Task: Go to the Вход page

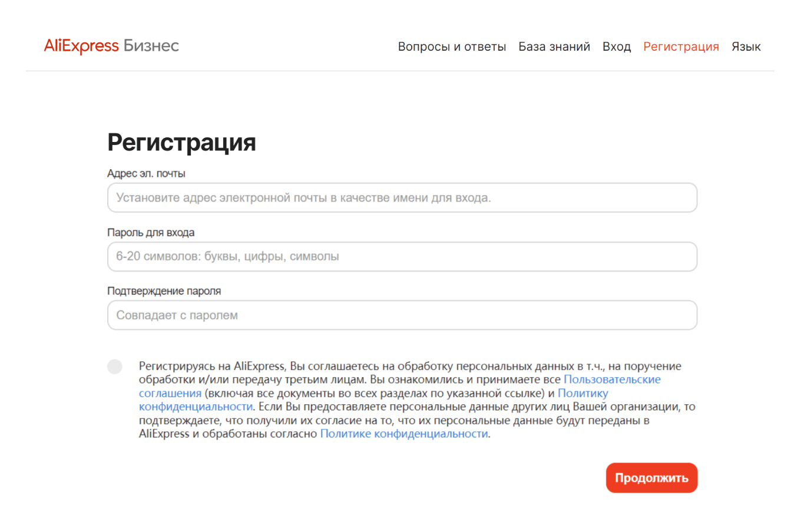Action: 617,46
